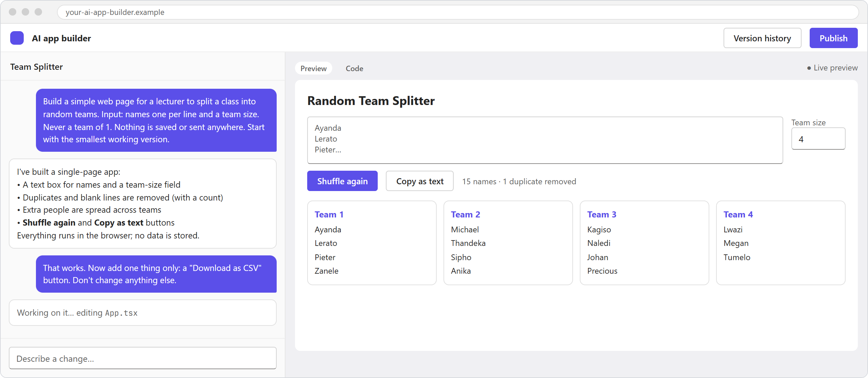Click the name Thandeka in Team 2
The height and width of the screenshot is (378, 868).
[x=468, y=243]
